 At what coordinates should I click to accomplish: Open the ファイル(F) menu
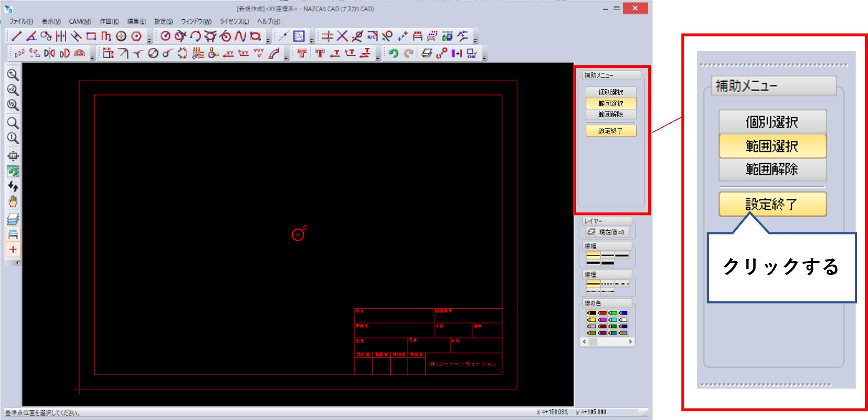(x=21, y=21)
